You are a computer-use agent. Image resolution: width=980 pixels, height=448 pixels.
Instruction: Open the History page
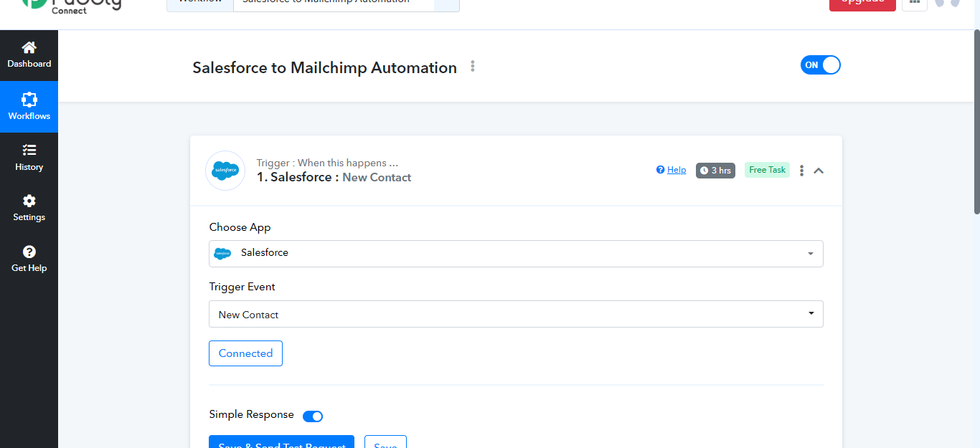click(x=29, y=158)
